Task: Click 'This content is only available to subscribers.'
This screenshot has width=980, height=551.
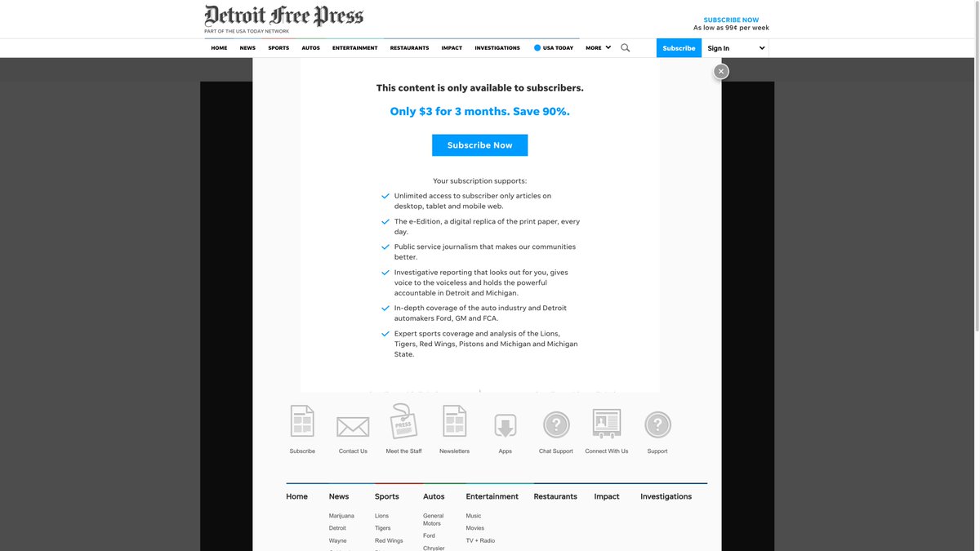Action: click(479, 88)
